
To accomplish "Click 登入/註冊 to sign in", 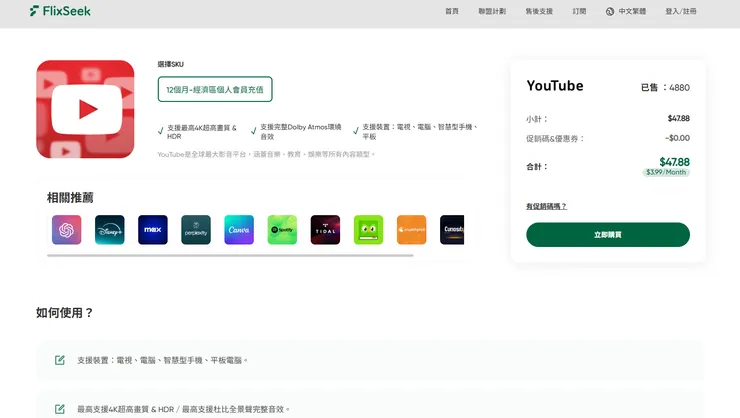I will [681, 11].
